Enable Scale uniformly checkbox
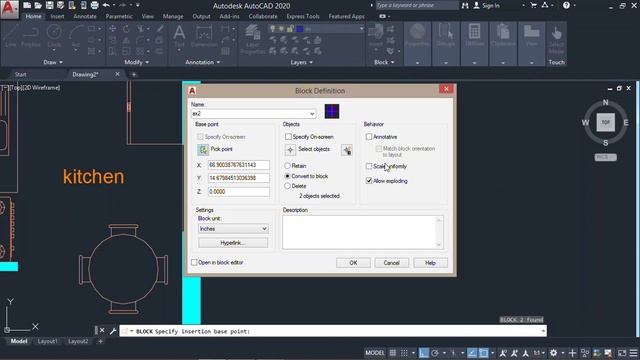The image size is (640, 360). pos(369,167)
